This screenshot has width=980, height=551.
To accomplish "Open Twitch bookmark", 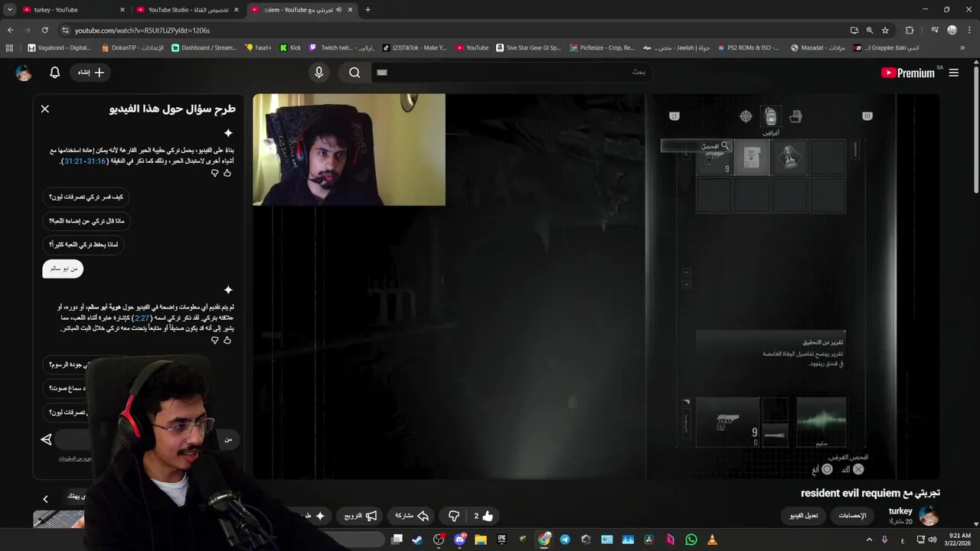I will click(342, 47).
